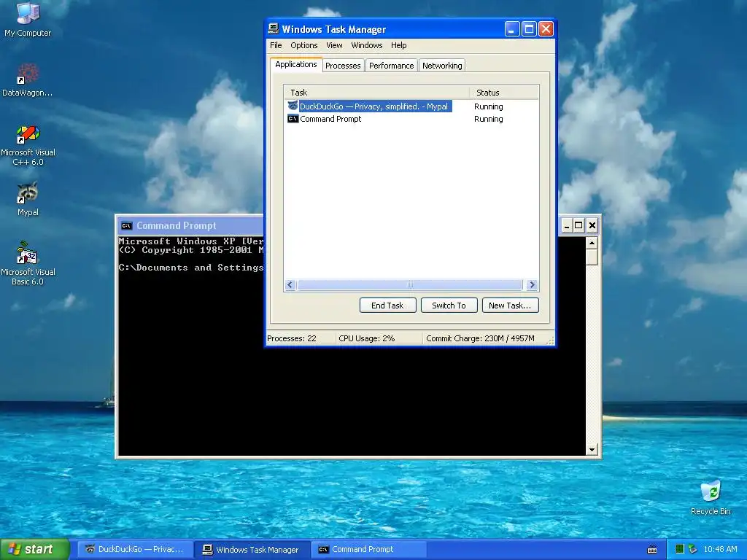Click the 10:48 AM system clock

pos(720,550)
